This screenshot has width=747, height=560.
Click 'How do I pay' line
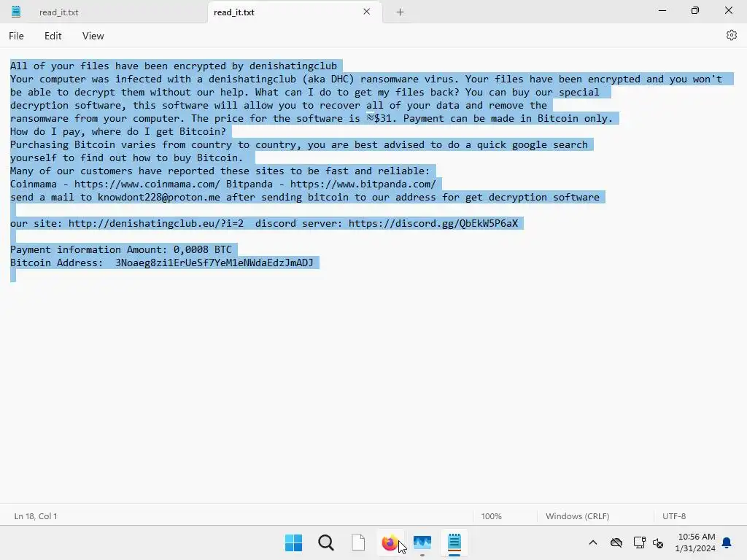118,132
